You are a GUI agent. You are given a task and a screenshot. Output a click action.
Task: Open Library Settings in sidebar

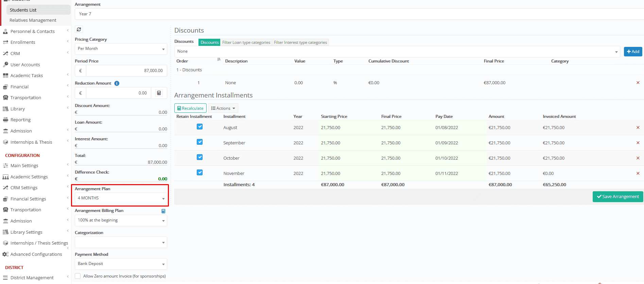(27, 232)
